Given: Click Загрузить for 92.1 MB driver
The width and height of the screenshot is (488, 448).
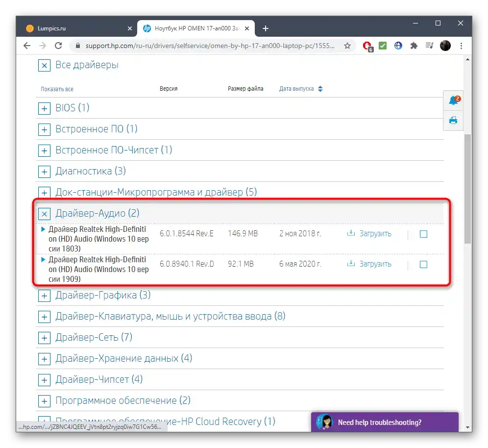Looking at the screenshot, I should point(375,264).
